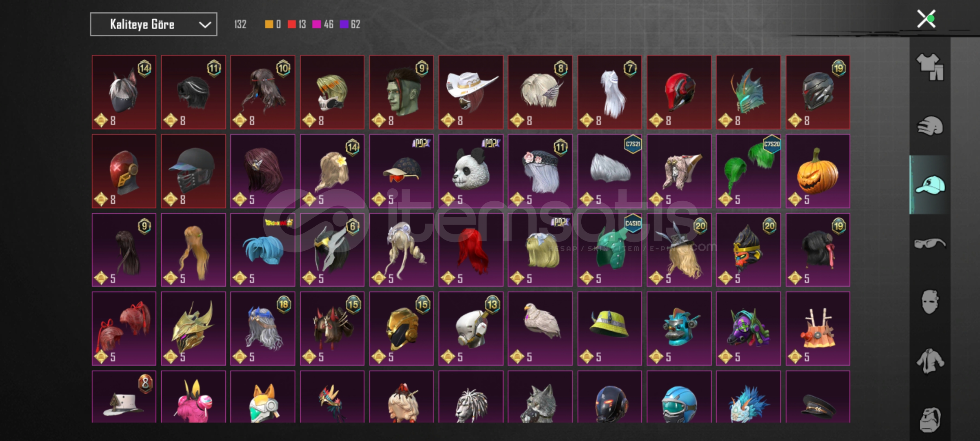The height and width of the screenshot is (441, 980).
Task: Select the white eagle headgear item
Action: click(x=540, y=328)
